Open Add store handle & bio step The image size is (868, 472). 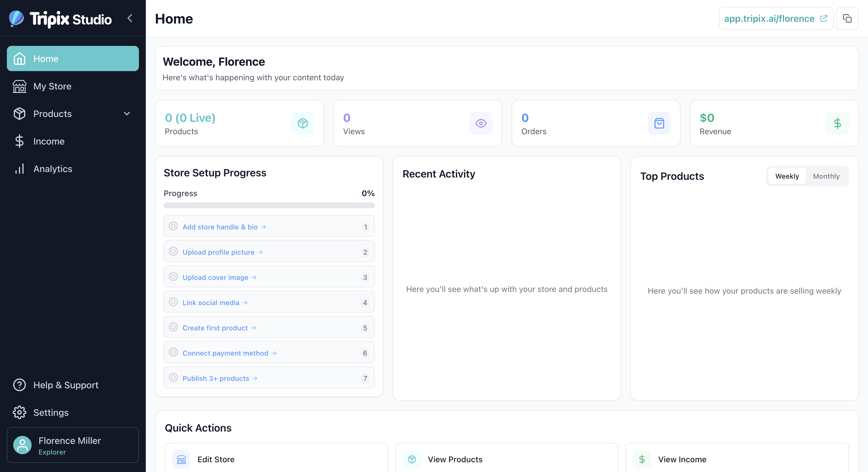tap(269, 227)
